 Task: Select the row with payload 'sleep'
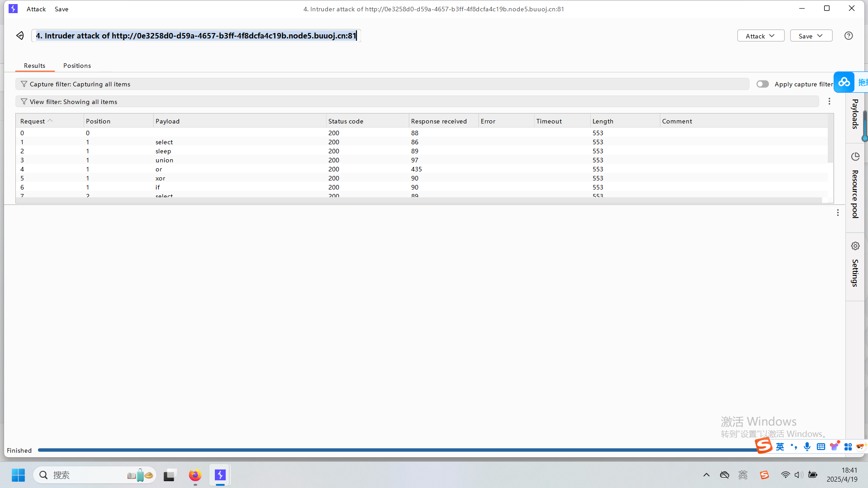422,151
